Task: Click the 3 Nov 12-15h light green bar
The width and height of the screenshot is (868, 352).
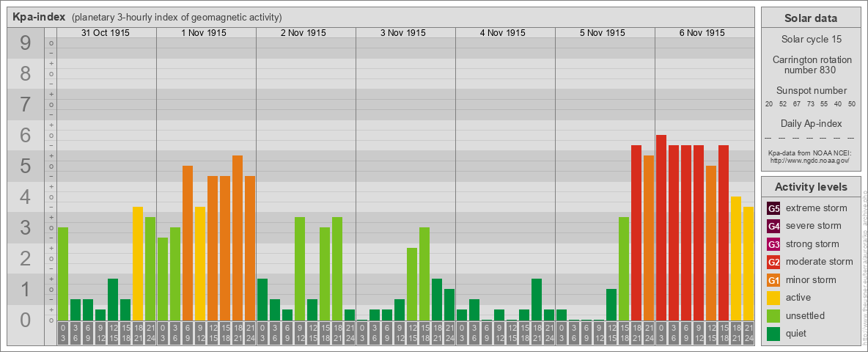Action: (x=412, y=284)
